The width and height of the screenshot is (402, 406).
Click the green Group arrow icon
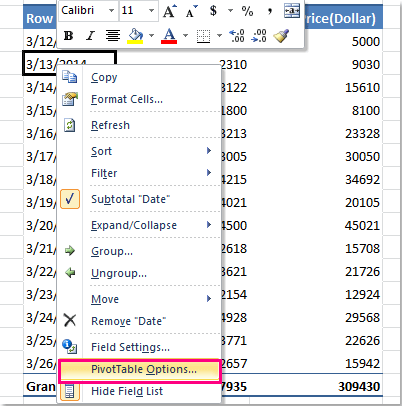[70, 251]
